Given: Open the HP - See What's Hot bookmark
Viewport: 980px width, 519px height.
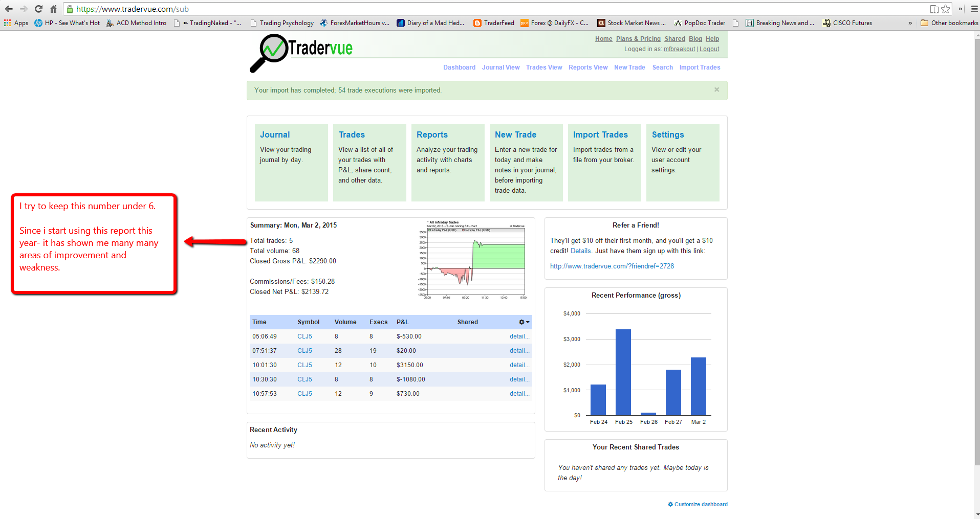Looking at the screenshot, I should coord(67,23).
